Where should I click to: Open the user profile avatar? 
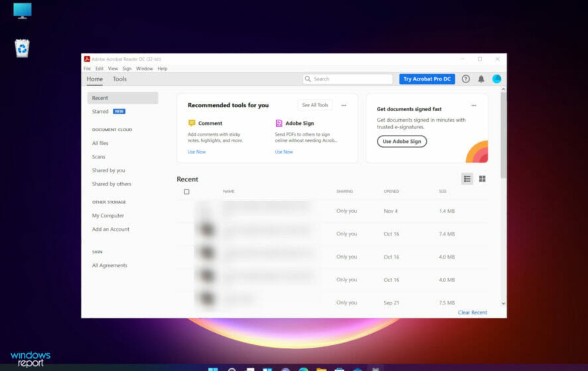[496, 79]
